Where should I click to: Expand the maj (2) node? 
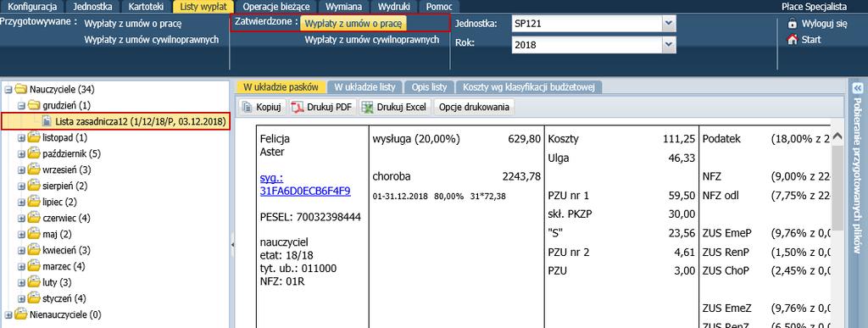(21, 235)
